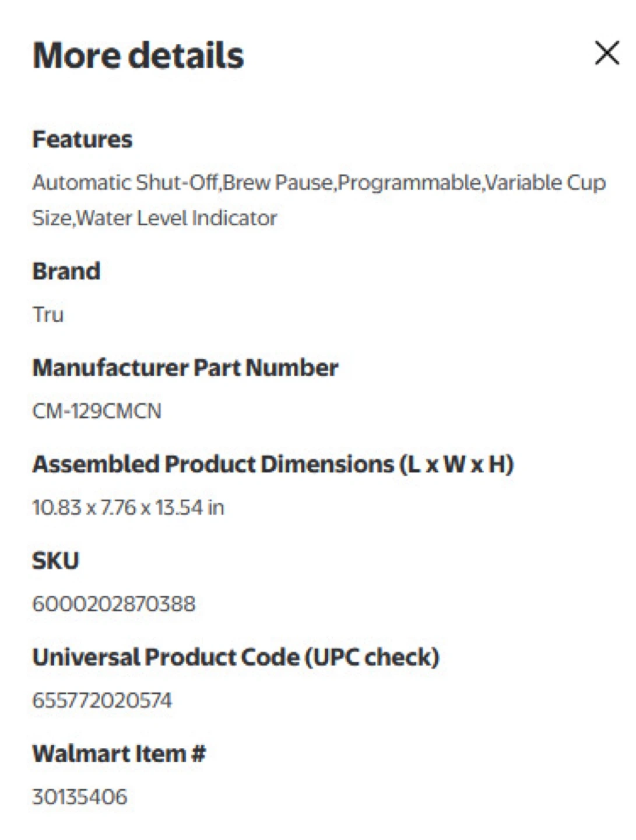Click the Variable Cup feature text
The height and width of the screenshot is (840, 636).
pyautogui.click(x=545, y=183)
